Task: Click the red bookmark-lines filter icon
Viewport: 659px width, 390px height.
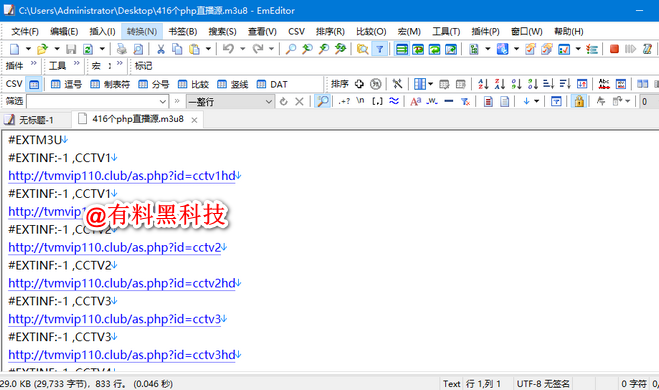Action: pyautogui.click(x=488, y=101)
